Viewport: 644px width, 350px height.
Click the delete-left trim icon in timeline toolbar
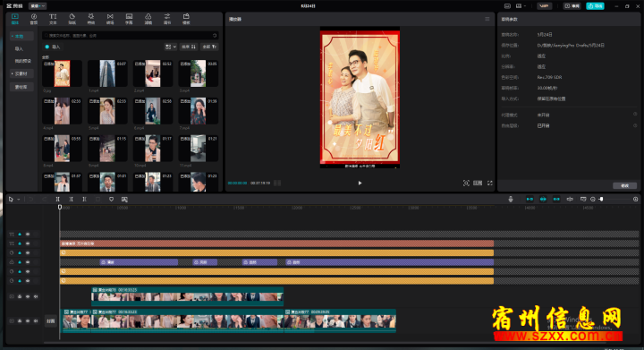pos(71,200)
